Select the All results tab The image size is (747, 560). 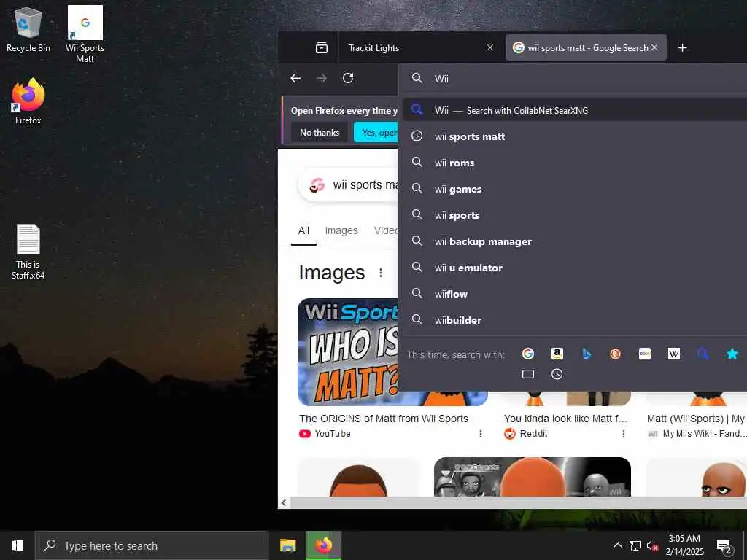point(303,231)
